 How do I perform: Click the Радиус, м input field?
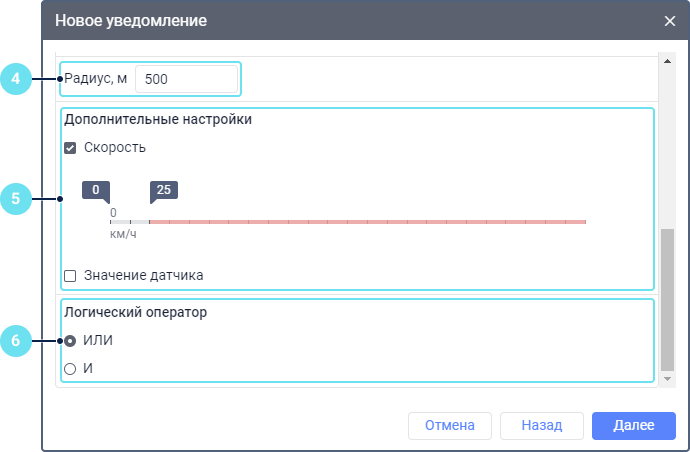(x=186, y=79)
